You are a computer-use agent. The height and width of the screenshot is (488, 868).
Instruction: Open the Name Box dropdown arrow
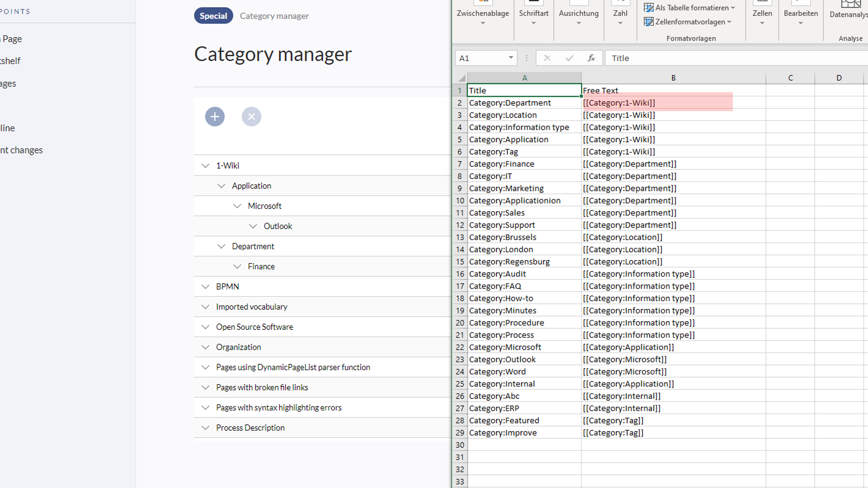[511, 58]
